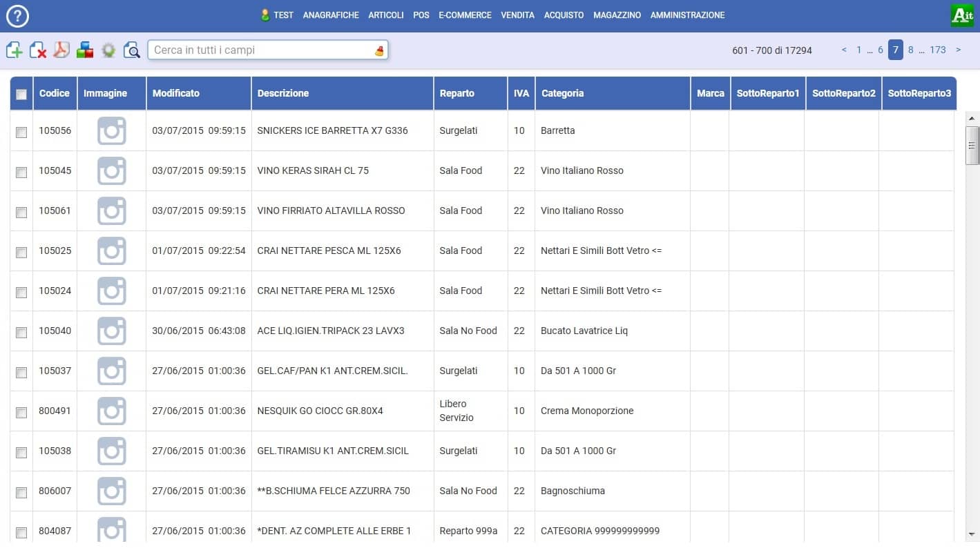
Task: Click the green A.it logo icon
Action: [x=962, y=15]
